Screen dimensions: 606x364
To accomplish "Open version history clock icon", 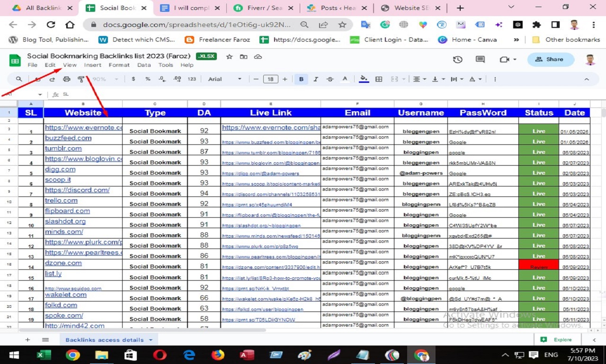I will 457,60.
